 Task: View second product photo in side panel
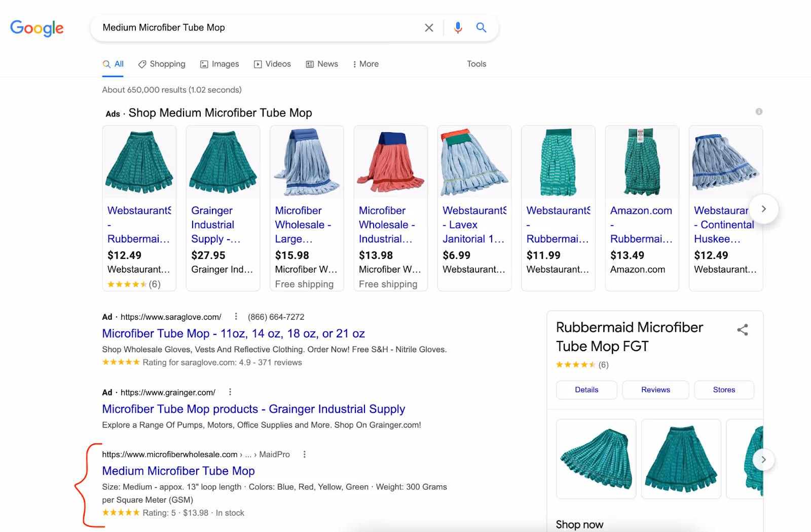tap(681, 459)
